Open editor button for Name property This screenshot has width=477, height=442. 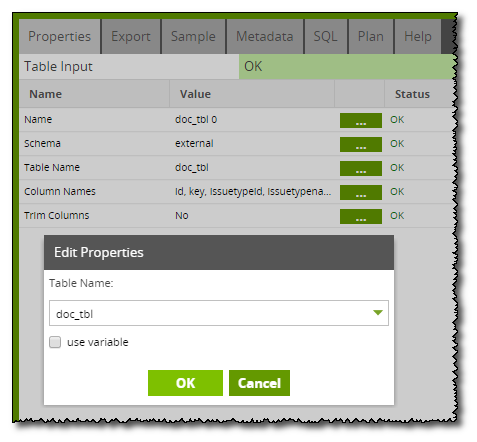tap(361, 120)
